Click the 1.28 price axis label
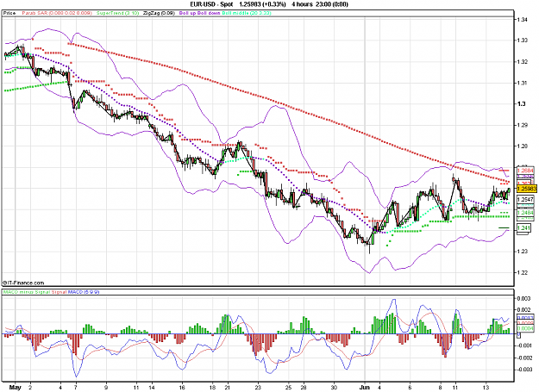The width and height of the screenshot is (539, 392). [x=522, y=146]
